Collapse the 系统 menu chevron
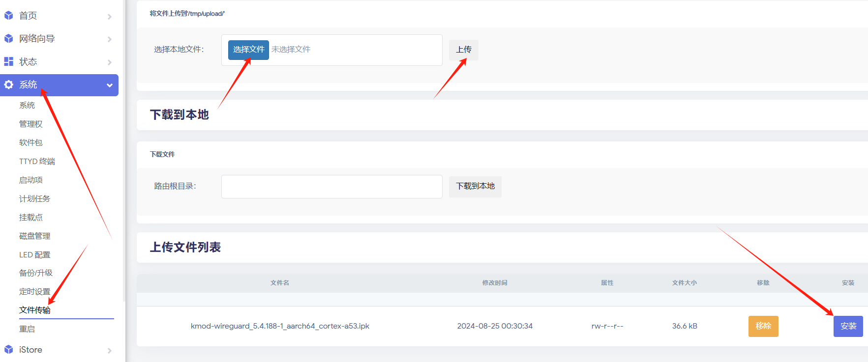This screenshot has height=362, width=868. pos(109,85)
